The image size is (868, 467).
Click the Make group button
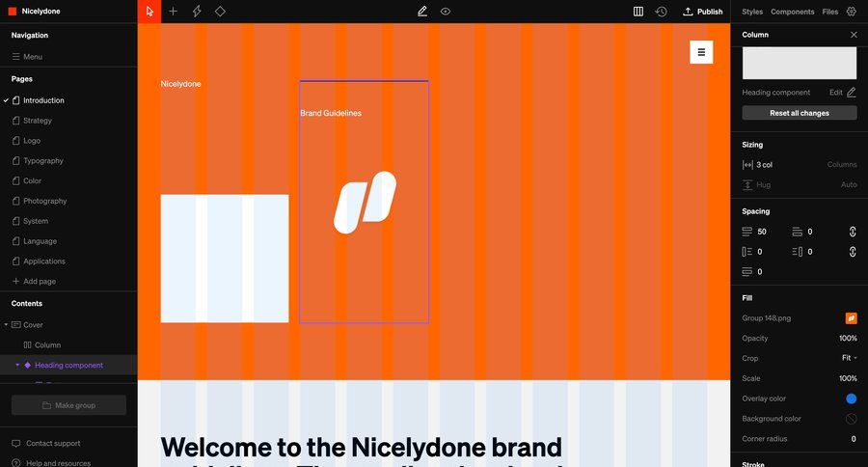point(68,405)
